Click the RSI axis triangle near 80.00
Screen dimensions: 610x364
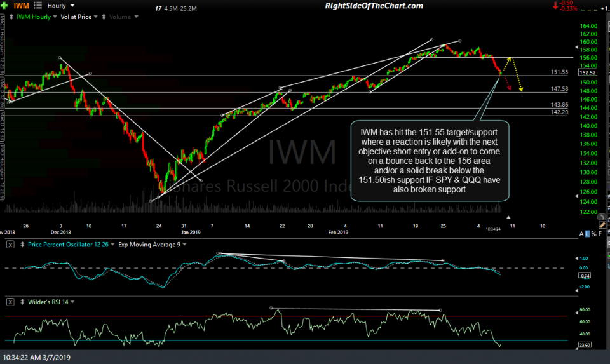(x=576, y=313)
